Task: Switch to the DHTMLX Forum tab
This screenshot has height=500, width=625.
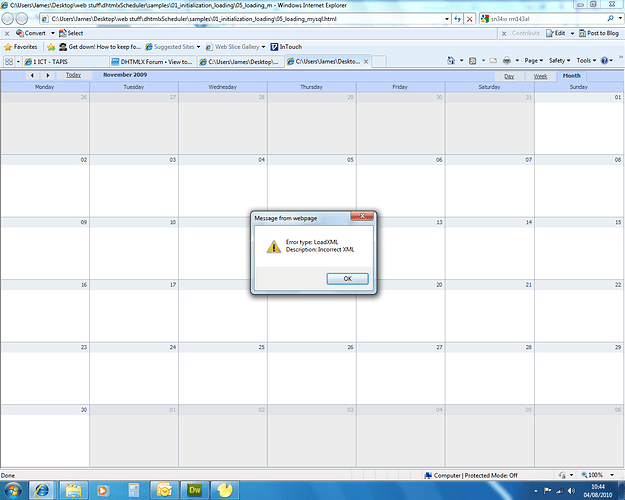Action: 153,62
